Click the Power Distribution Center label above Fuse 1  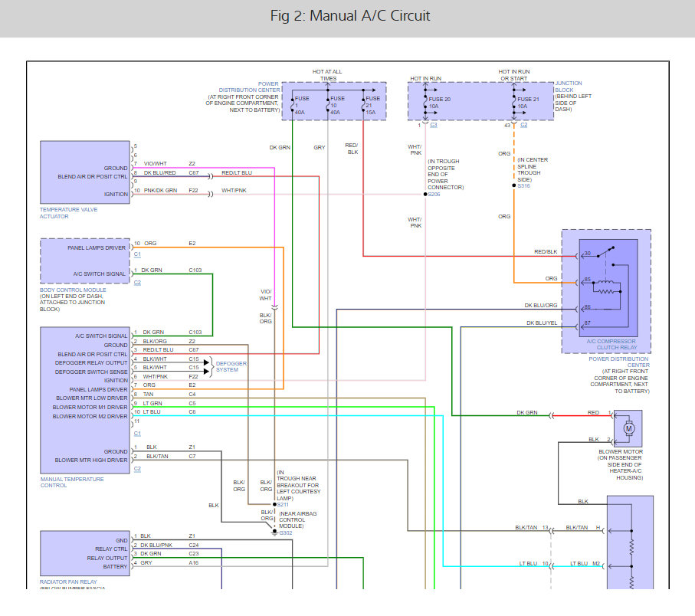(x=250, y=87)
